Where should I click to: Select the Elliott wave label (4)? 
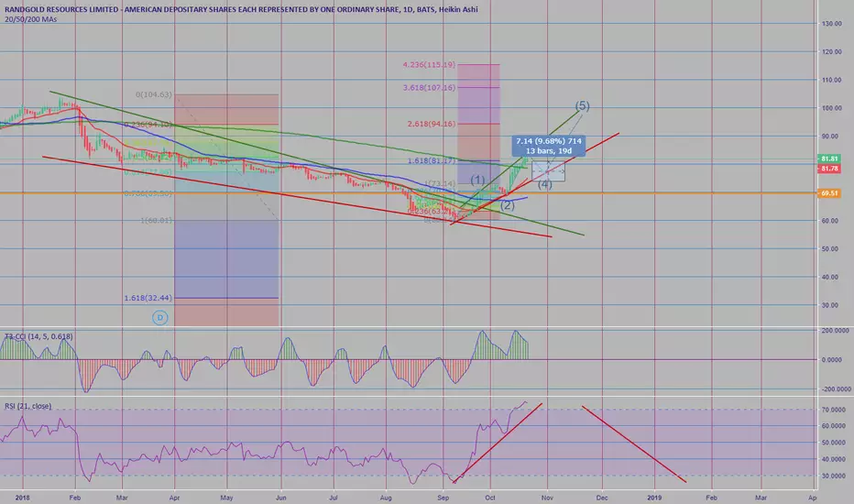(x=544, y=185)
